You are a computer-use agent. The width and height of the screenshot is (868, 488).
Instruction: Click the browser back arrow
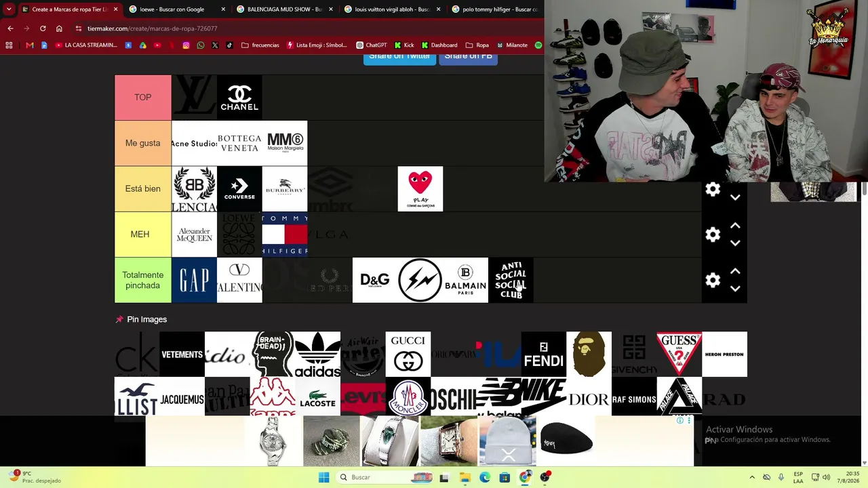(10, 28)
